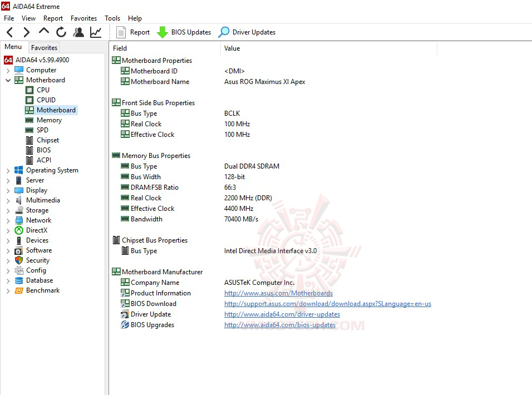The width and height of the screenshot is (532, 395).
Task: Select the DRAM:FSB Ratio row
Action: (x=178, y=187)
